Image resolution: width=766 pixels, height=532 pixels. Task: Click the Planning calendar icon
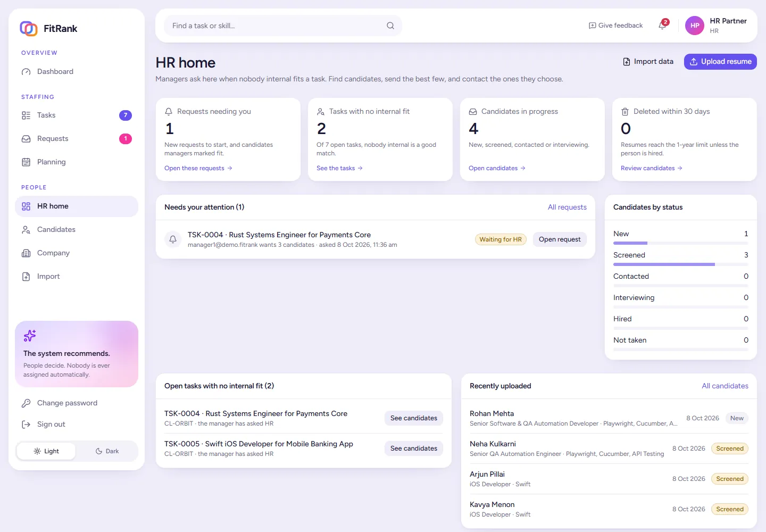[26, 162]
